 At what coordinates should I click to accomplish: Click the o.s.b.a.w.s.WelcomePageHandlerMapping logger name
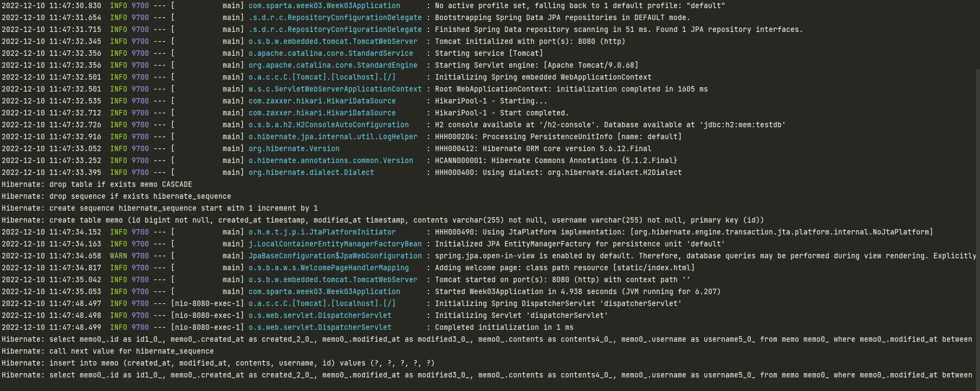(328, 268)
